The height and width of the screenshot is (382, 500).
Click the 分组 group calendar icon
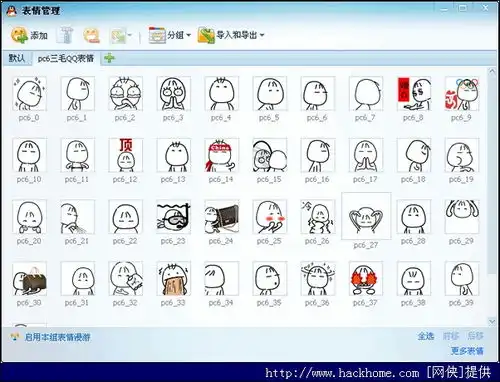(x=157, y=35)
